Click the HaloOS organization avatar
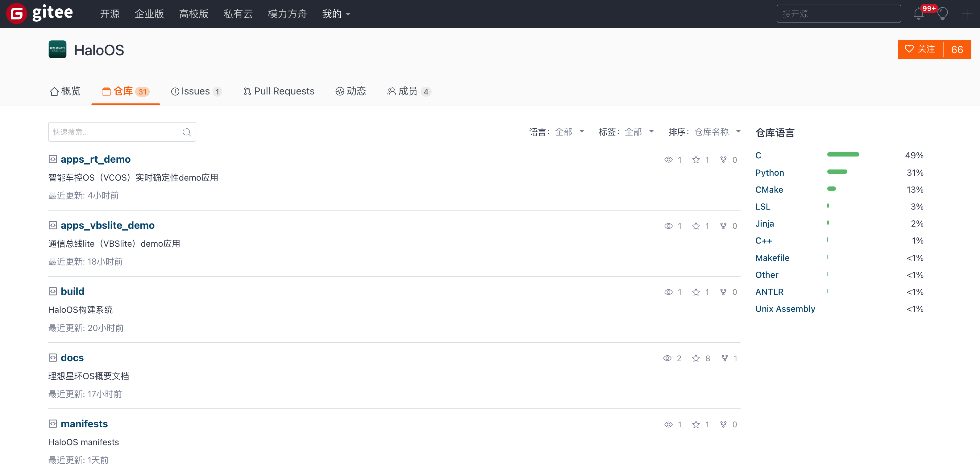The height and width of the screenshot is (468, 980). pyautogui.click(x=57, y=49)
